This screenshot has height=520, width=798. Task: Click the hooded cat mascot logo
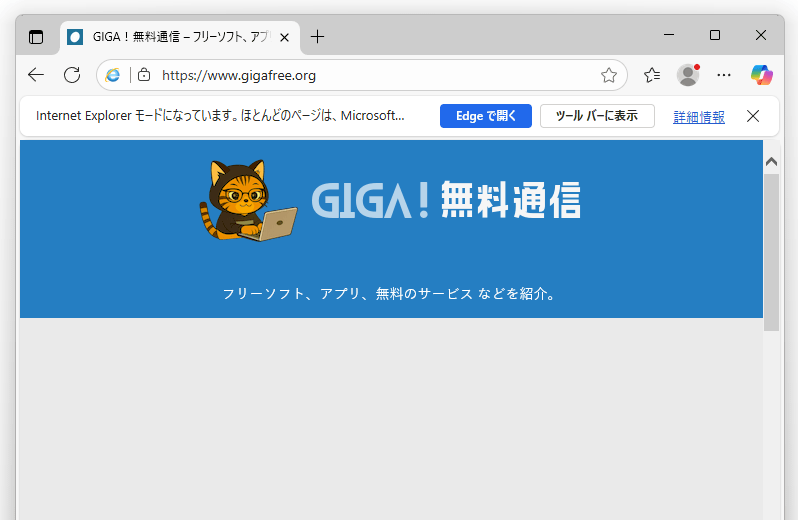click(248, 200)
